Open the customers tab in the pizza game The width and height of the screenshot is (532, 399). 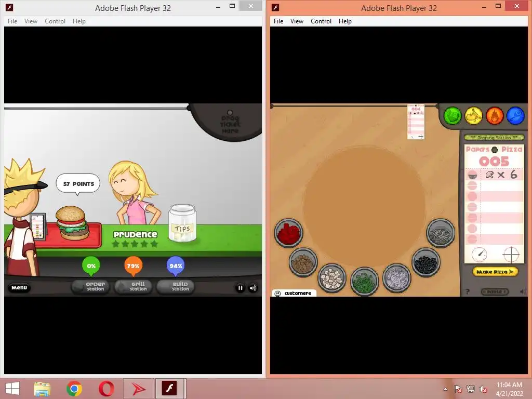(x=294, y=293)
